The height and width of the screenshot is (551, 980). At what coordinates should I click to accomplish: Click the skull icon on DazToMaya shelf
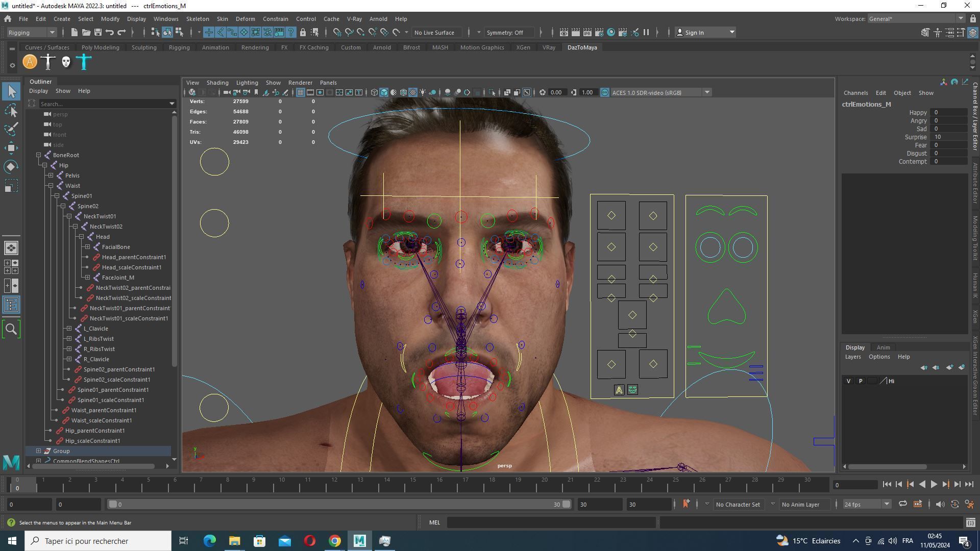[66, 62]
